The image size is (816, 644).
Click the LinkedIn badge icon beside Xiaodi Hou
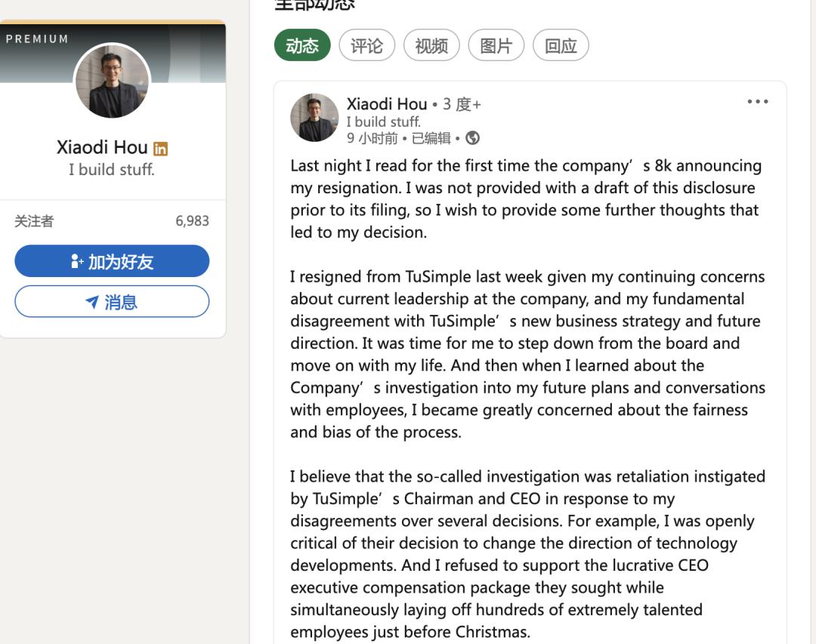pyautogui.click(x=160, y=149)
